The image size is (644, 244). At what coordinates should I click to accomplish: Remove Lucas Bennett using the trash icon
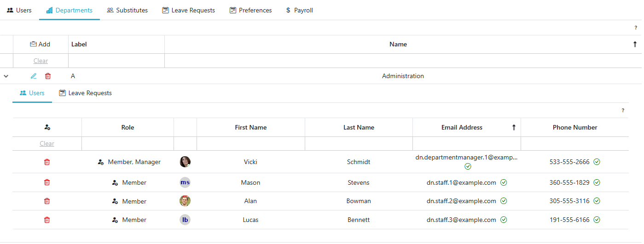(47, 220)
